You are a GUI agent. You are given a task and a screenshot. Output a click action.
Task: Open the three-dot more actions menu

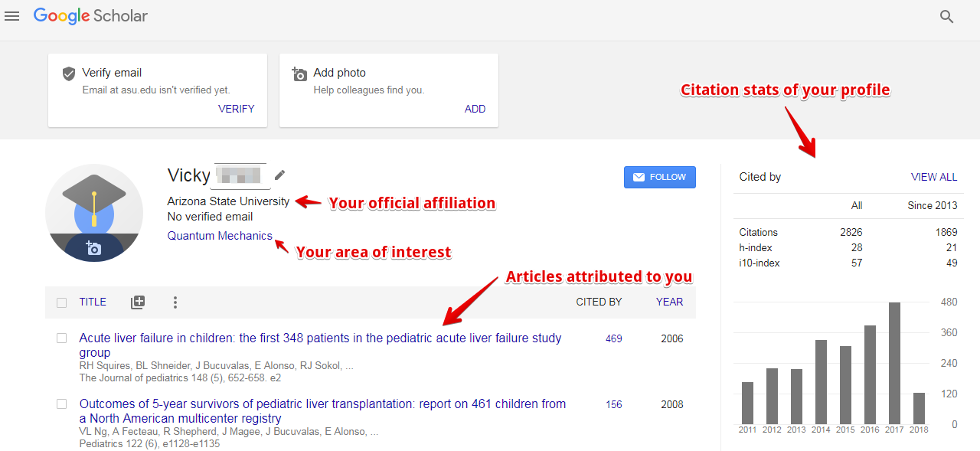click(x=175, y=302)
